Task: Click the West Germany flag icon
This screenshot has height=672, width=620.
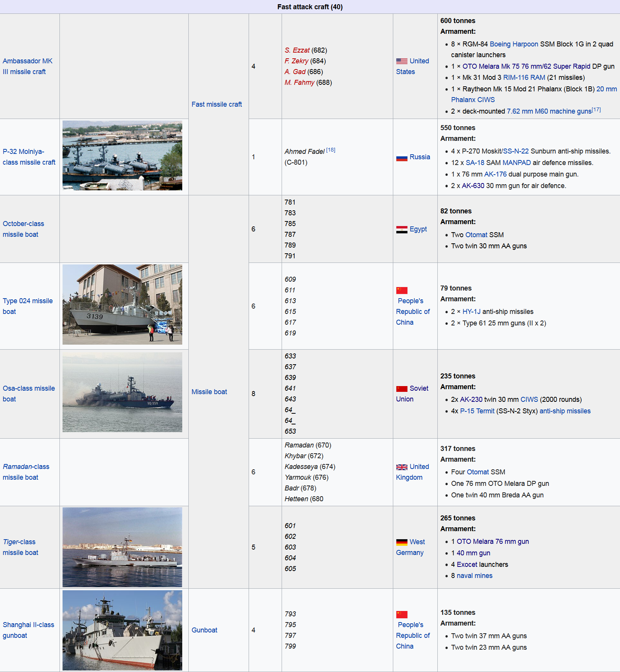Action: point(402,542)
